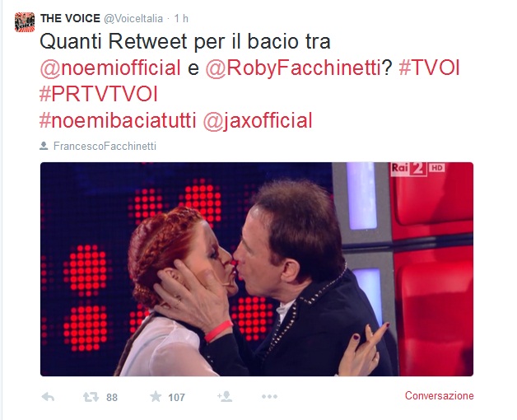Open the more options ellipsis

pyautogui.click(x=269, y=396)
